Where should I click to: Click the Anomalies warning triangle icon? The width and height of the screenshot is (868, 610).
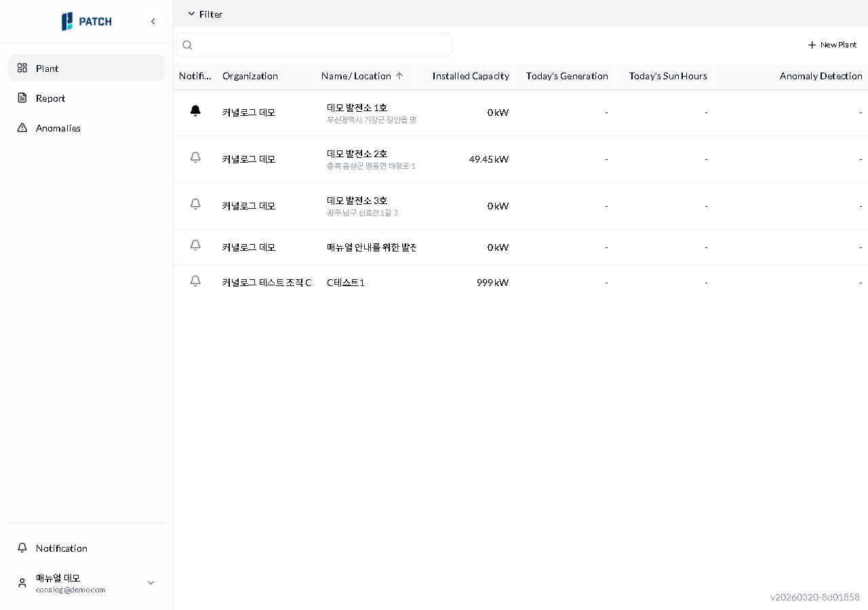[22, 128]
